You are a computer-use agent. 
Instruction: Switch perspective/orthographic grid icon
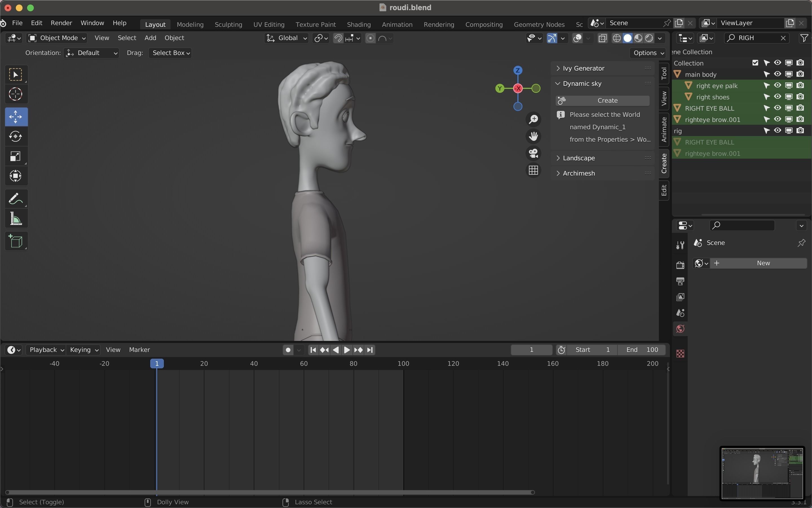pos(533,170)
